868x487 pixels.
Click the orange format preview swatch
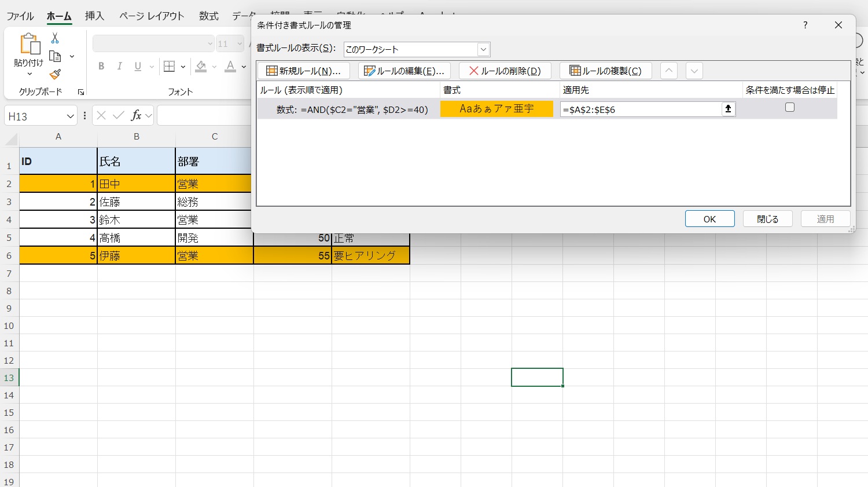[x=496, y=109]
